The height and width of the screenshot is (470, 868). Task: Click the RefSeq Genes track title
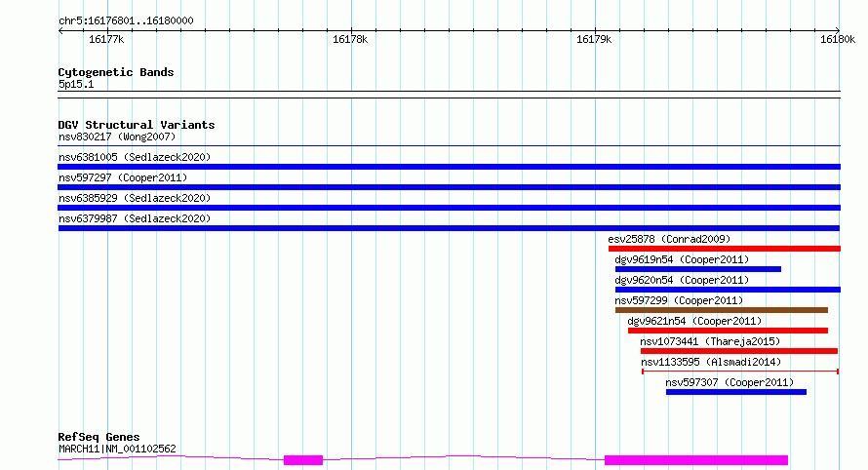point(99,437)
